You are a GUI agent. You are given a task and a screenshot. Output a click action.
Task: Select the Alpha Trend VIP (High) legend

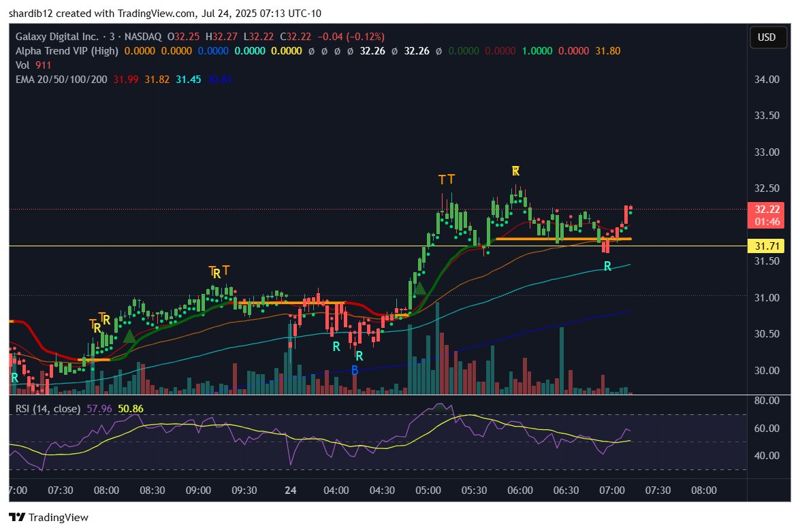click(x=67, y=51)
